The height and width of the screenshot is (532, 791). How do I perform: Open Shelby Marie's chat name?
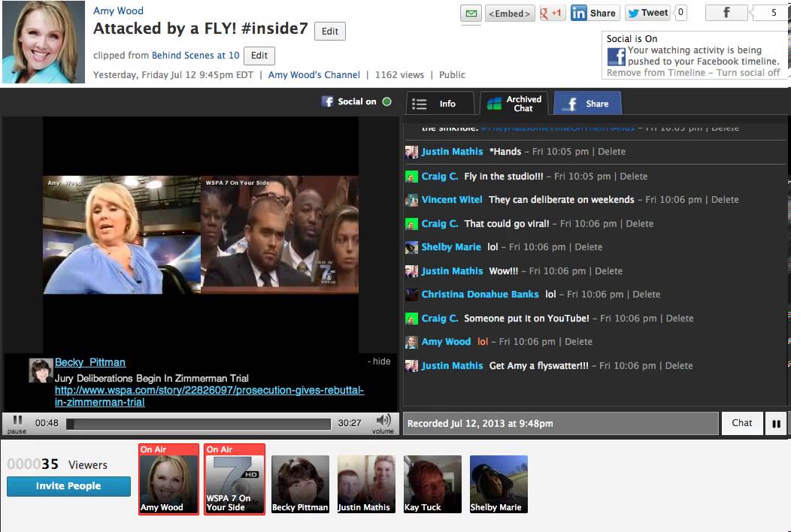(451, 247)
